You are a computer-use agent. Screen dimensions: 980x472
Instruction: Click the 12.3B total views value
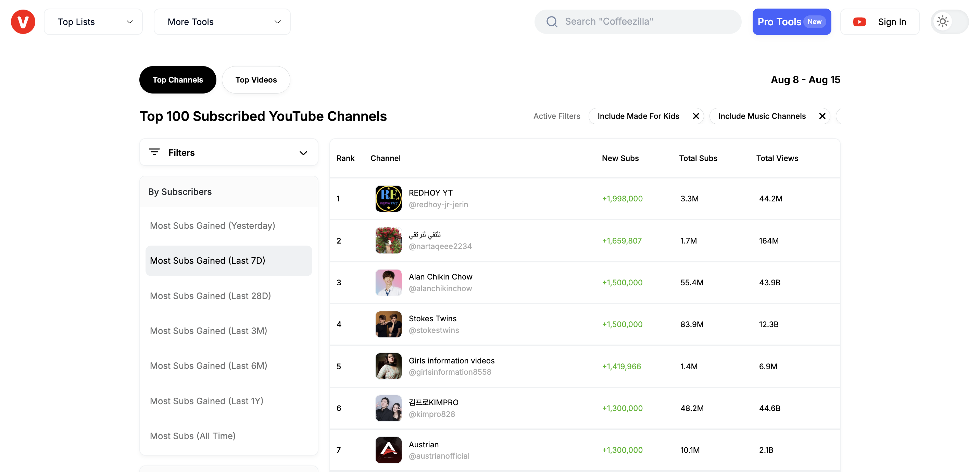point(768,324)
